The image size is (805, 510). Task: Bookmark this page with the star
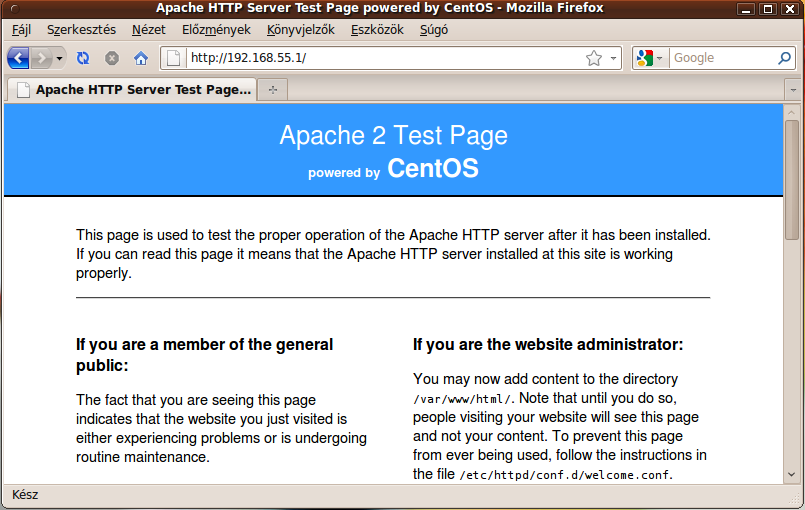594,58
